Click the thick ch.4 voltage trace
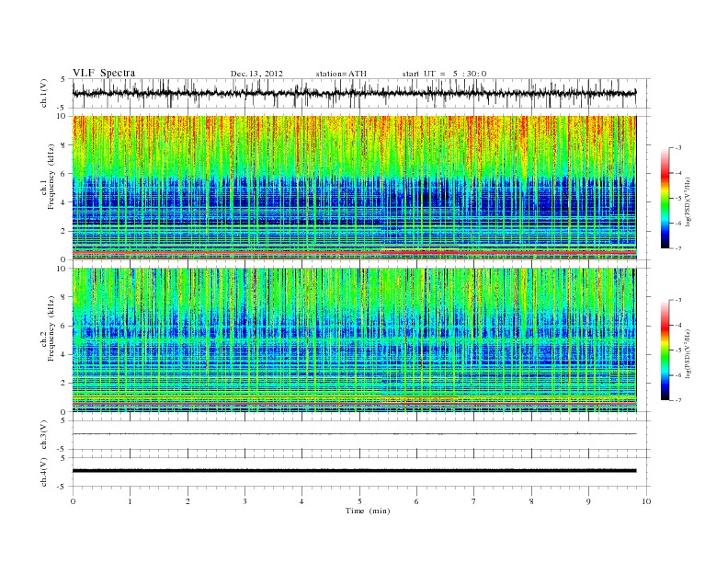 point(354,471)
